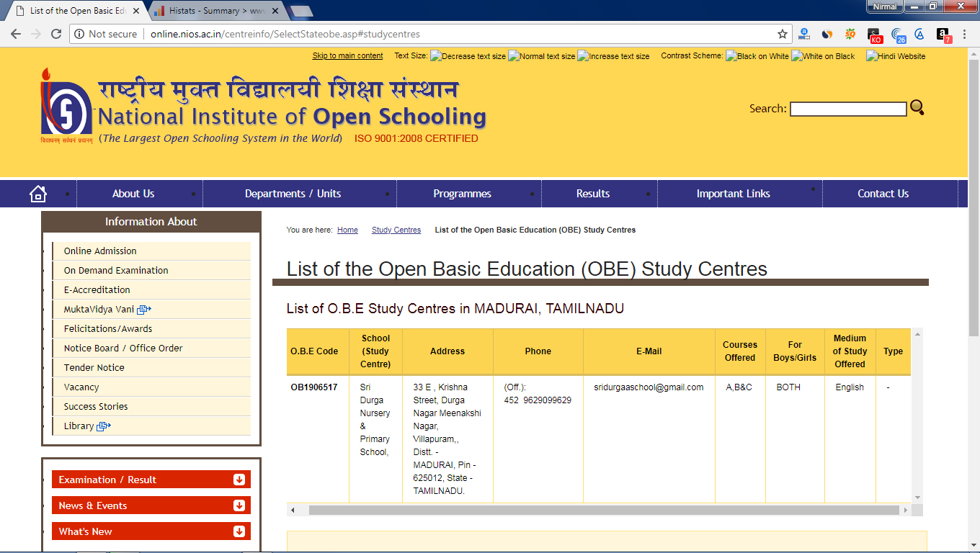Open the Important Links menu

click(x=733, y=194)
